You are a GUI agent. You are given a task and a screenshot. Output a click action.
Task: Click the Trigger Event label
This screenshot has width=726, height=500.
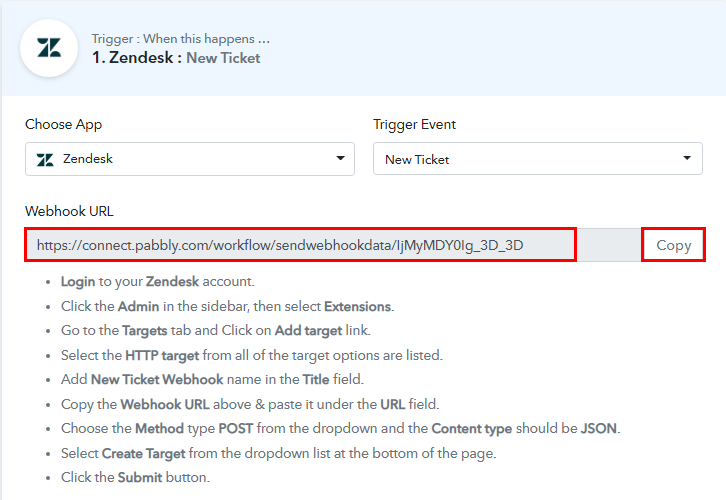[414, 125]
